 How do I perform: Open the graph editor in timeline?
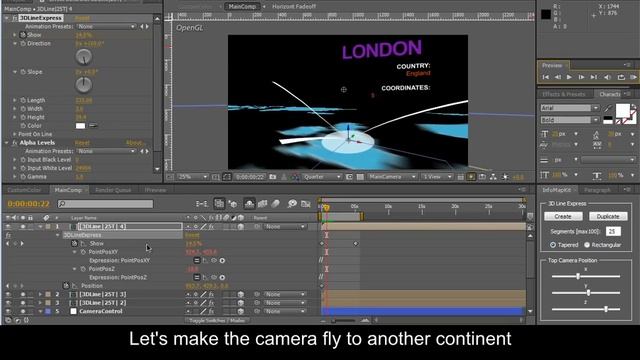click(306, 203)
